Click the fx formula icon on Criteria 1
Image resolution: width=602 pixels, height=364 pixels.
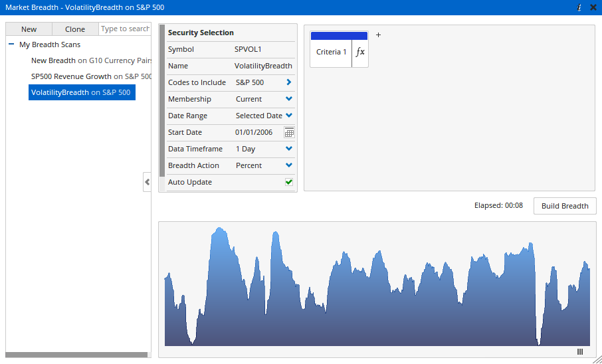coord(360,52)
